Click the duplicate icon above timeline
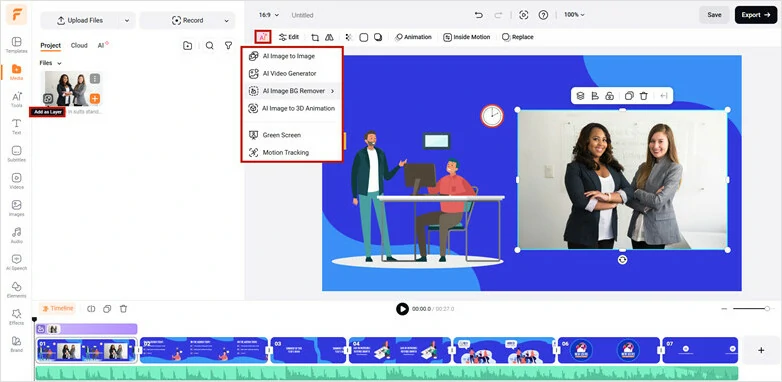The width and height of the screenshot is (782, 382). (107, 309)
